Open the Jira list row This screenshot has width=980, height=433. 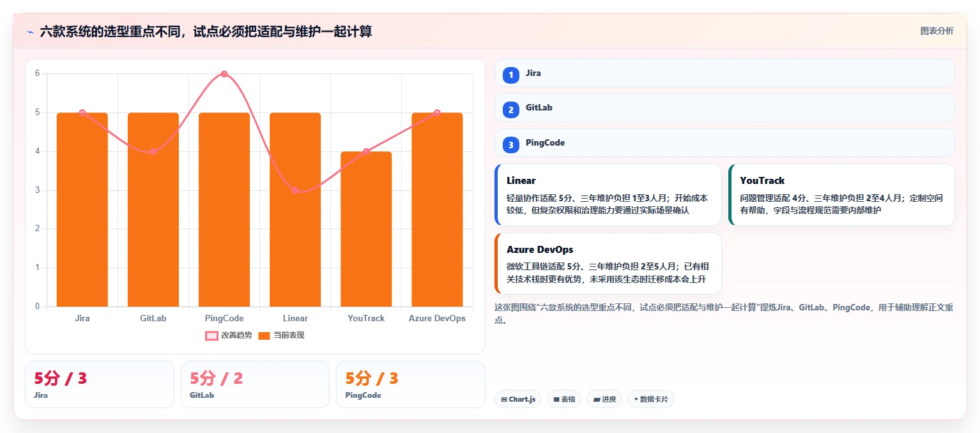tap(724, 73)
